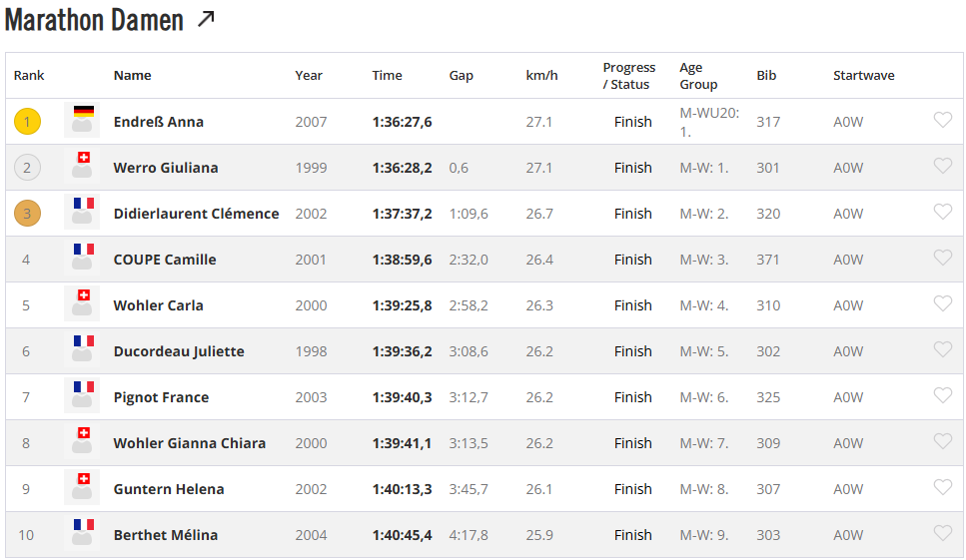Click heart icon in COUPE Camille row
Screen dimensions: 966x560
[x=942, y=259]
